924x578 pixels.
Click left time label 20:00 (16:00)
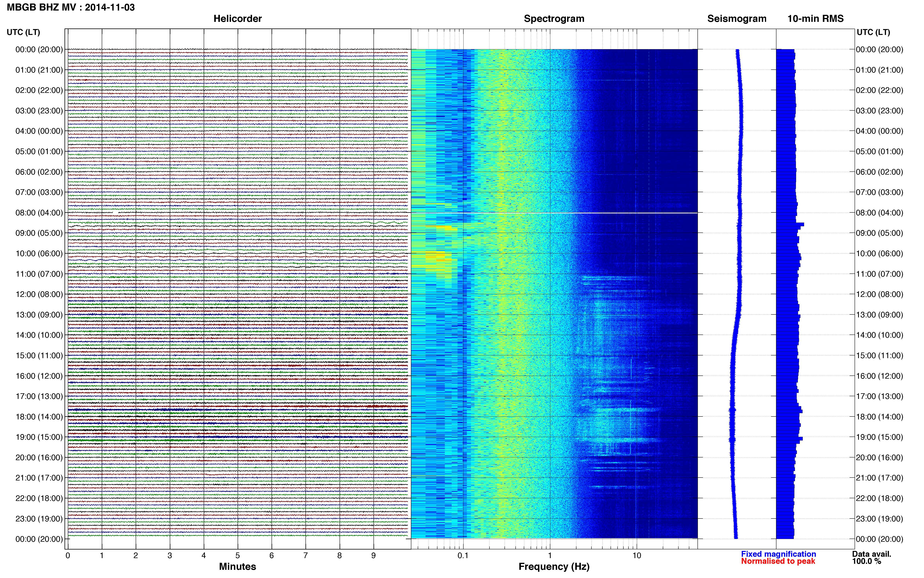(39, 458)
